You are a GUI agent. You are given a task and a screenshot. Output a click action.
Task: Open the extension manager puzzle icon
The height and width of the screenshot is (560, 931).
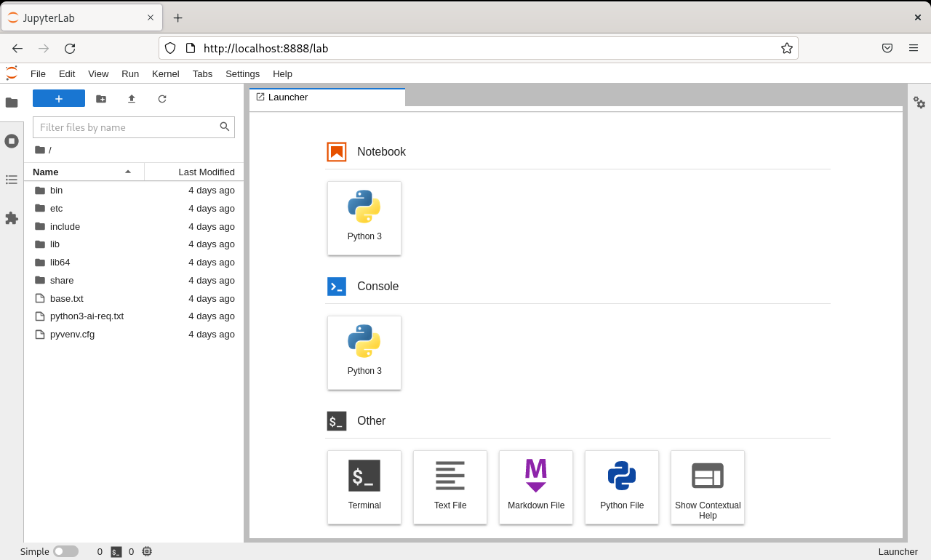12,218
